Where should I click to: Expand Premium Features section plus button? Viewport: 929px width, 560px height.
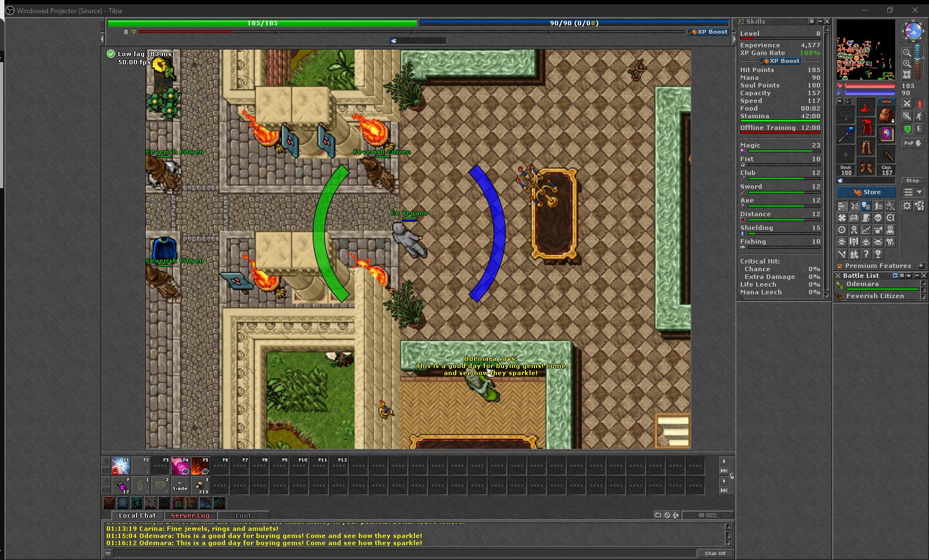tap(921, 266)
